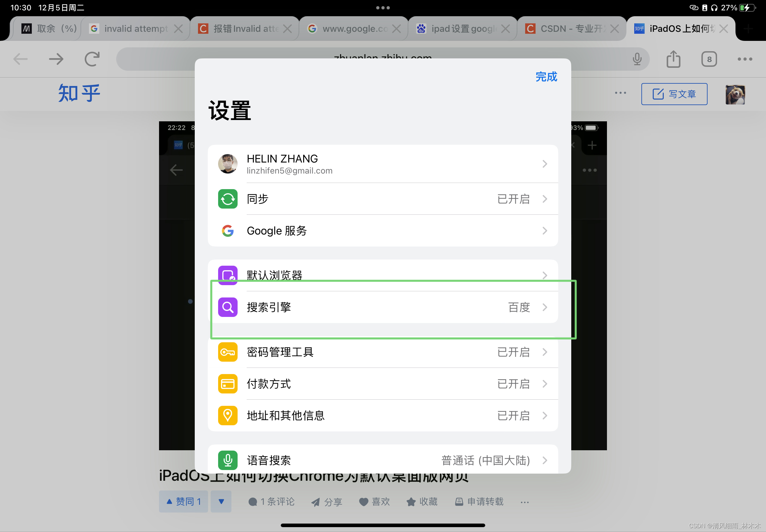Open the Chrome three-dot menu

(x=745, y=59)
